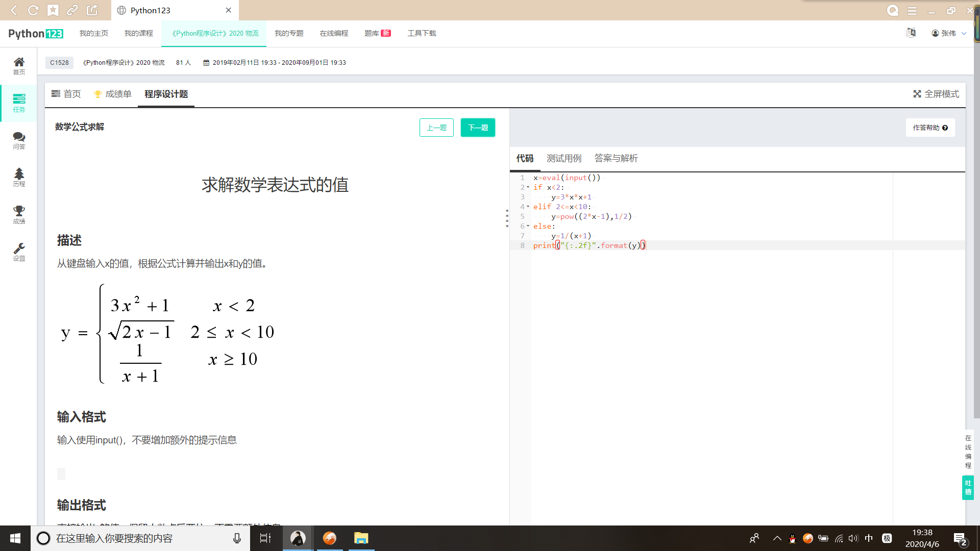The height and width of the screenshot is (551, 980).
Task: Collapse the else block on line 6
Action: [528, 226]
